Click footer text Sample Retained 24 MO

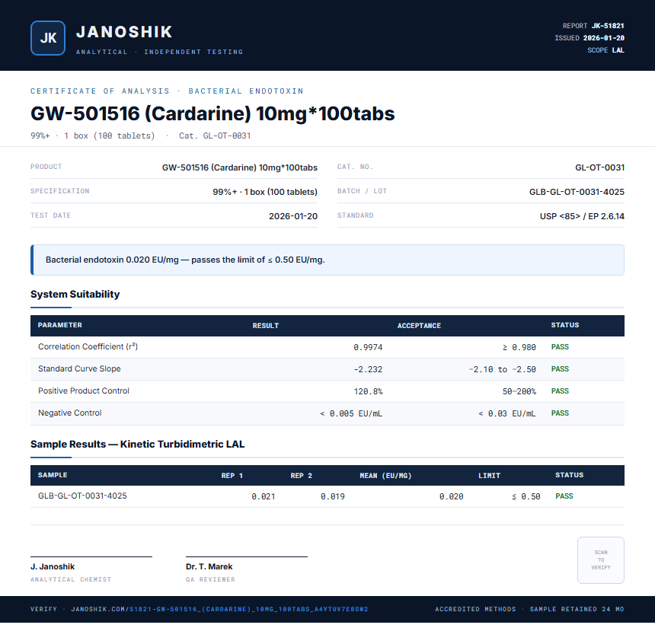pyautogui.click(x=577, y=609)
